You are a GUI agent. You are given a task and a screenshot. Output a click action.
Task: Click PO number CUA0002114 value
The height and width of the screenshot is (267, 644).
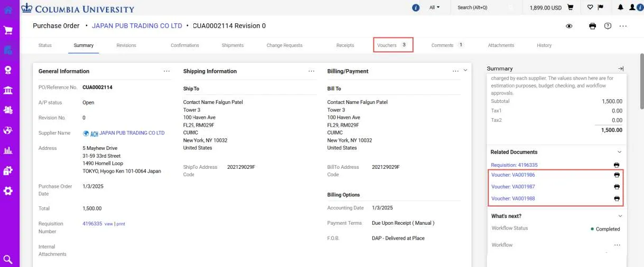[x=97, y=88]
